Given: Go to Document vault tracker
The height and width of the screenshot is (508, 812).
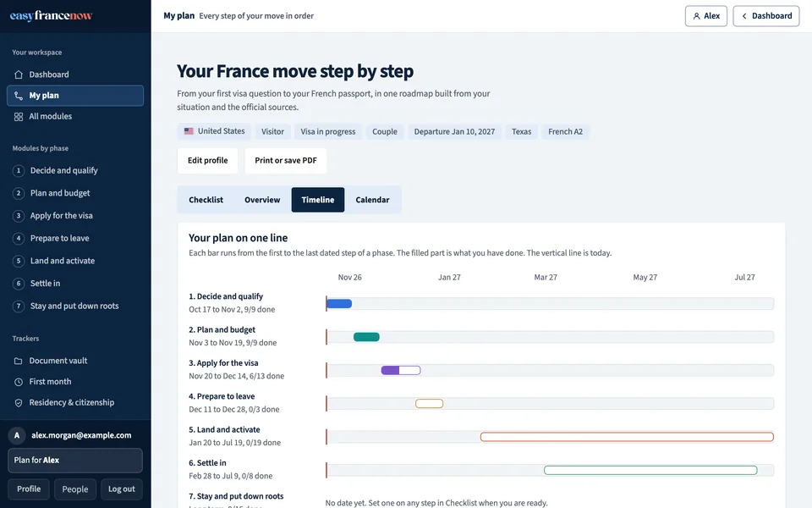Looking at the screenshot, I should (75, 361).
